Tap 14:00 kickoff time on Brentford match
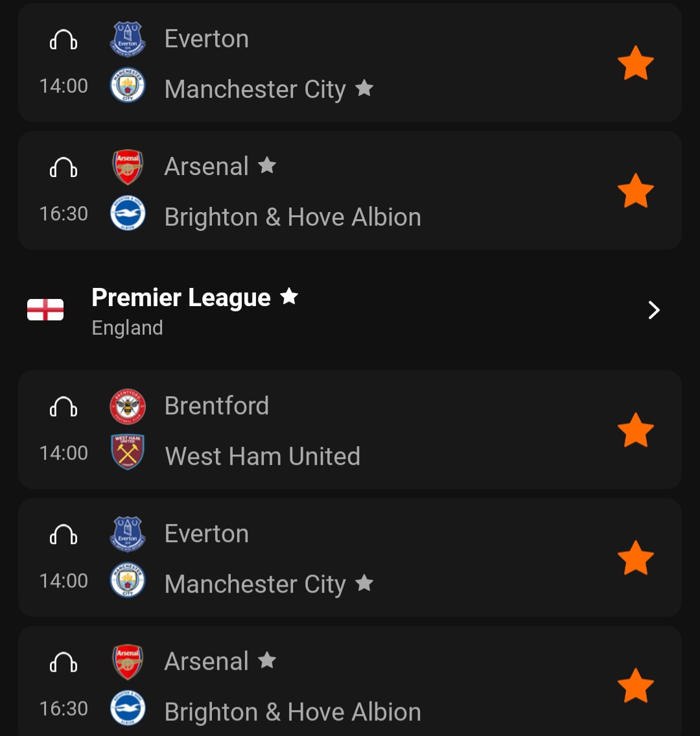This screenshot has width=700, height=736. tap(64, 453)
